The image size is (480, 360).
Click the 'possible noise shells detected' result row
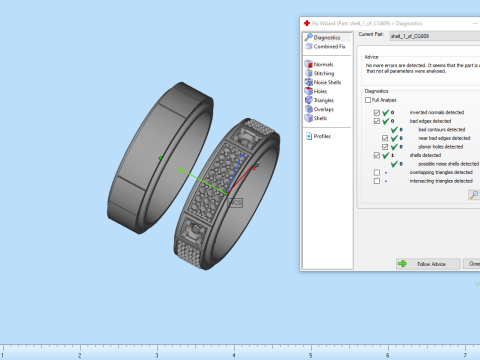[x=448, y=164]
